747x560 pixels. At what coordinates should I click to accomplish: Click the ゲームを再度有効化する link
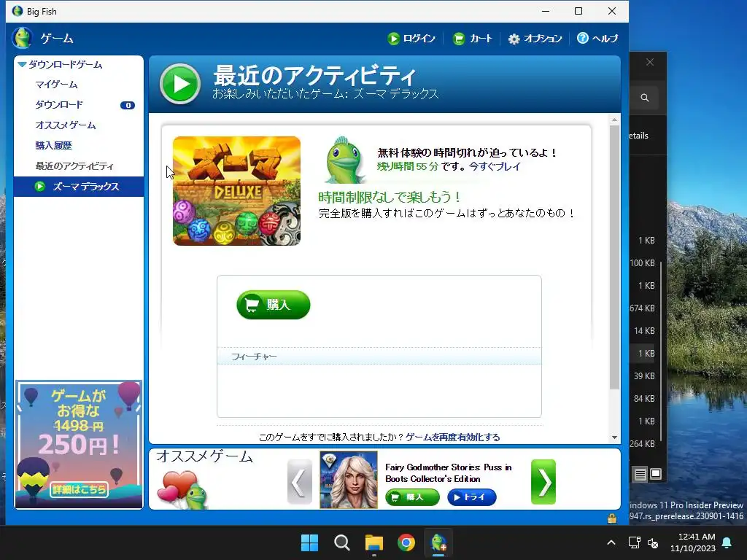click(452, 437)
